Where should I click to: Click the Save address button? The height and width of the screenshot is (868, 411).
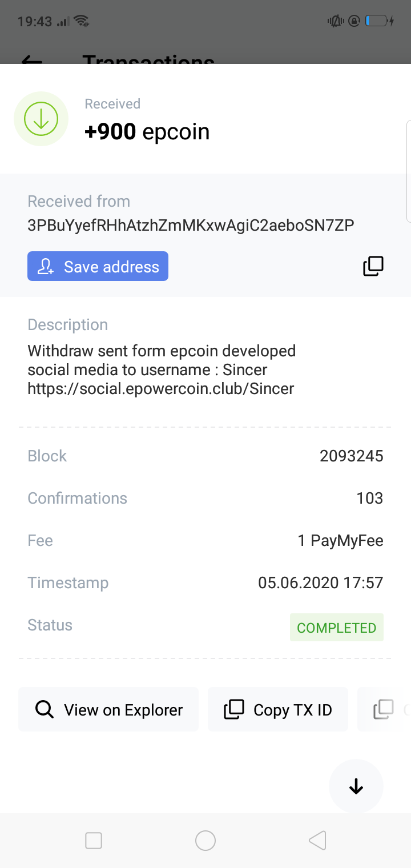(98, 266)
